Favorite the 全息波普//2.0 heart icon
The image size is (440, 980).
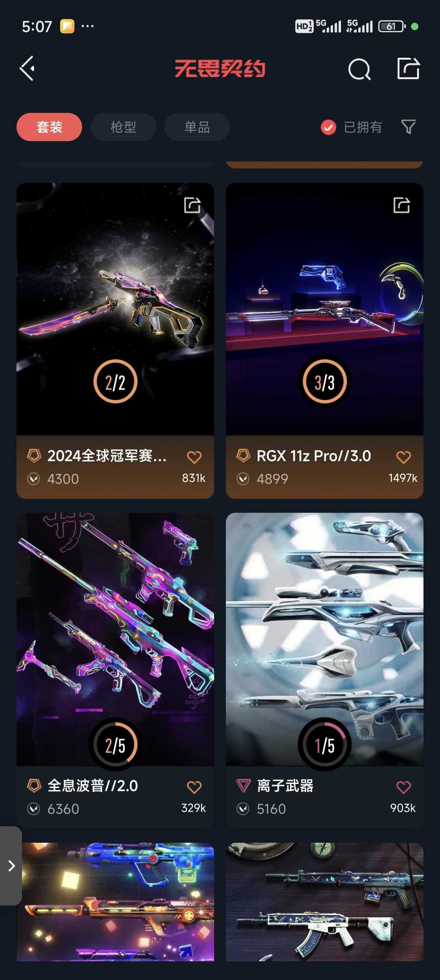click(194, 787)
